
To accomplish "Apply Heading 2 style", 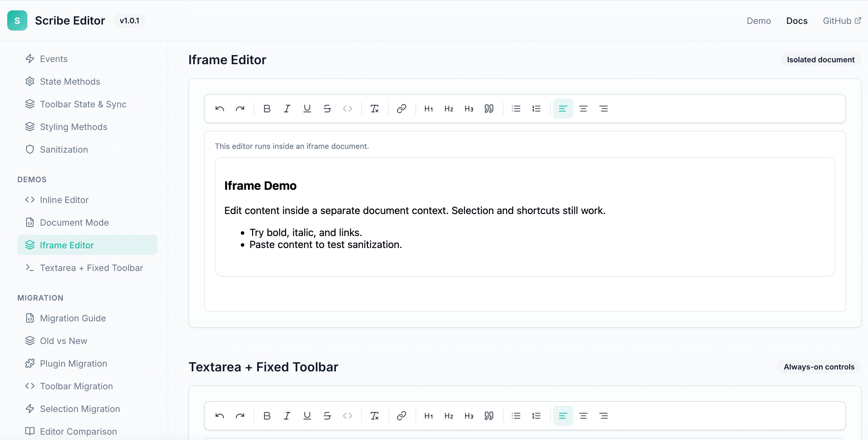I will [448, 109].
